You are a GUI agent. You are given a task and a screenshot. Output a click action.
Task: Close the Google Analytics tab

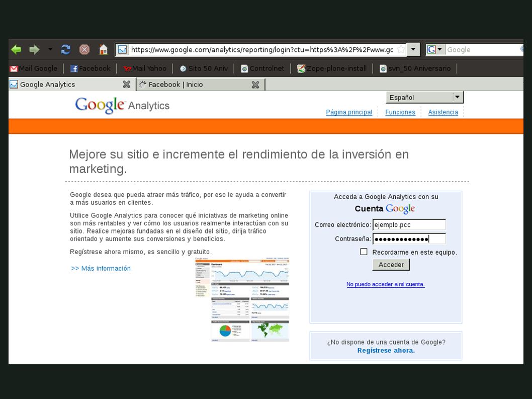pos(127,84)
